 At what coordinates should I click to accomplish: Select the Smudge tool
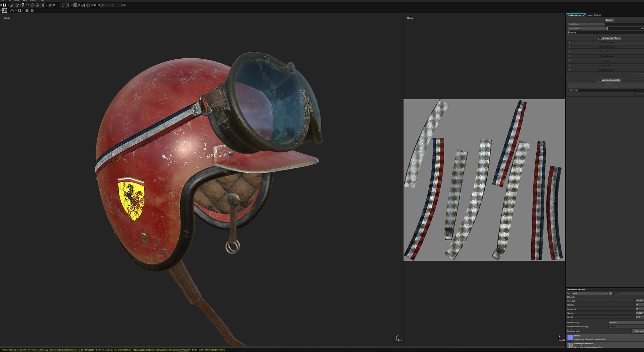32,5
